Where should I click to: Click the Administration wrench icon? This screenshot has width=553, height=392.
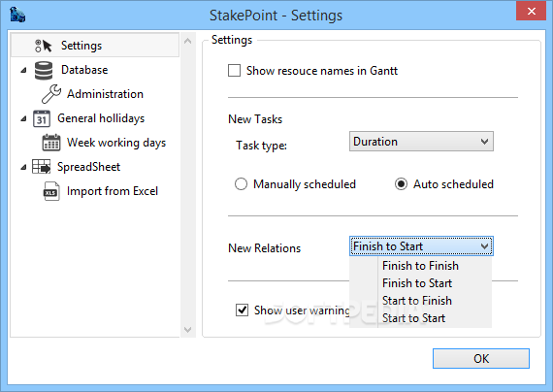pyautogui.click(x=51, y=94)
